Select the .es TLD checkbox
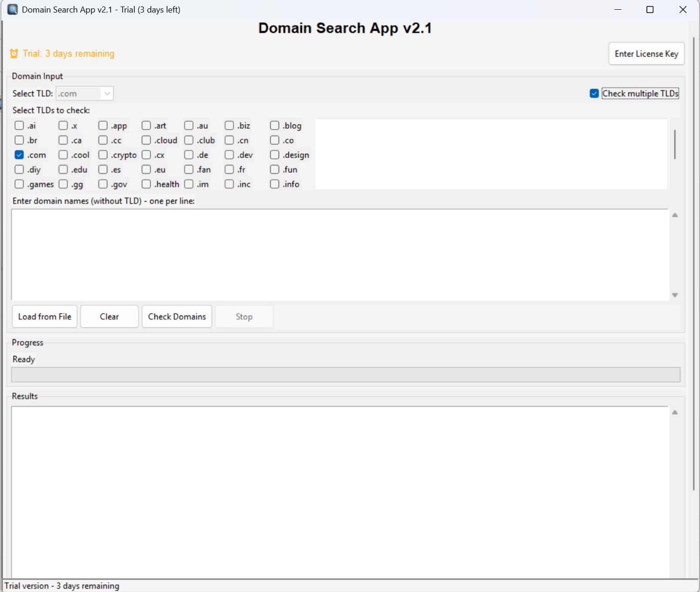This screenshot has height=592, width=700. pyautogui.click(x=103, y=169)
